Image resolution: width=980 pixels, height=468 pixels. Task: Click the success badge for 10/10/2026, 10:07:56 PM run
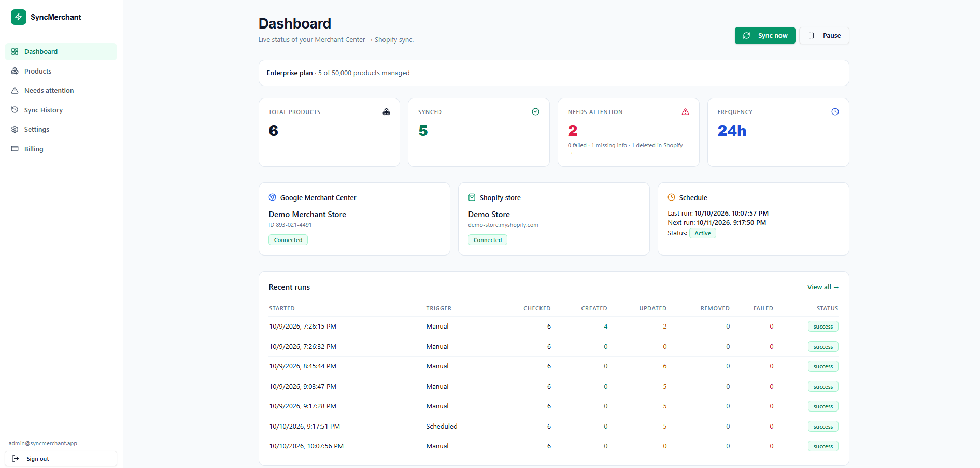click(x=823, y=446)
